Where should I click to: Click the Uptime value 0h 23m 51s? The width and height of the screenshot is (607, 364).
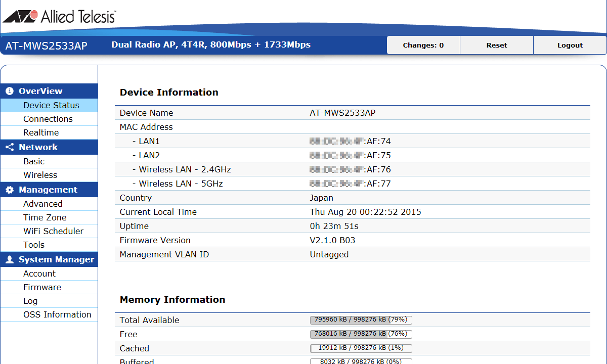pyautogui.click(x=334, y=226)
